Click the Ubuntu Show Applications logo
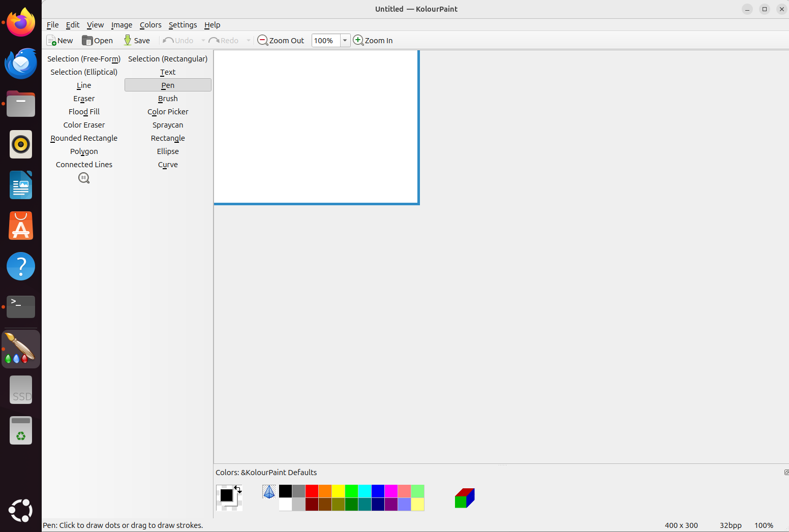This screenshot has width=789, height=532. point(21,511)
